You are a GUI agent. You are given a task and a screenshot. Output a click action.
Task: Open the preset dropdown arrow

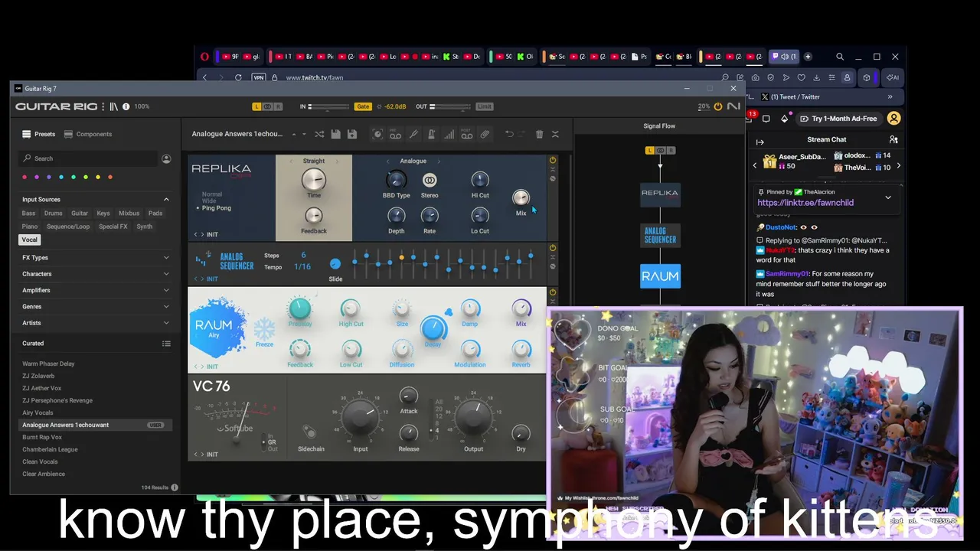304,134
